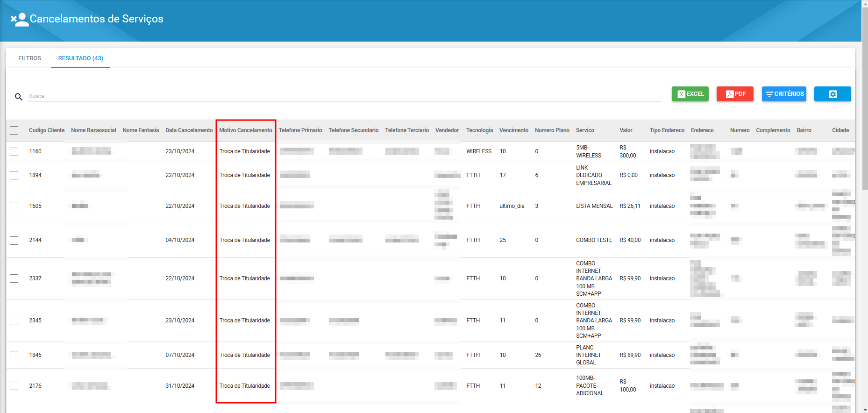Export results with the PDF button
The width and height of the screenshot is (868, 413).
pos(735,94)
